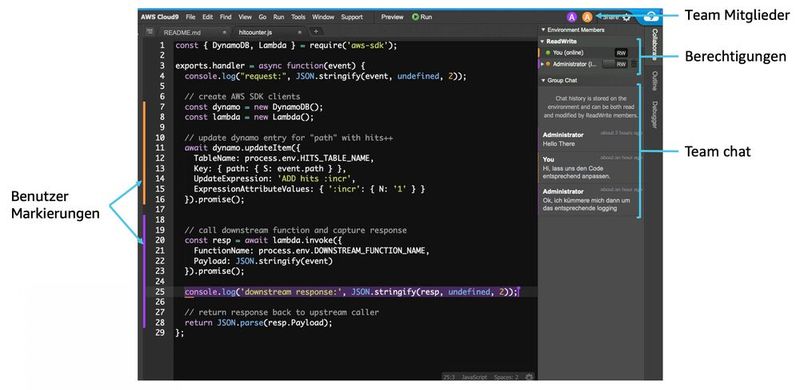Click the green Run play icon

click(x=415, y=17)
